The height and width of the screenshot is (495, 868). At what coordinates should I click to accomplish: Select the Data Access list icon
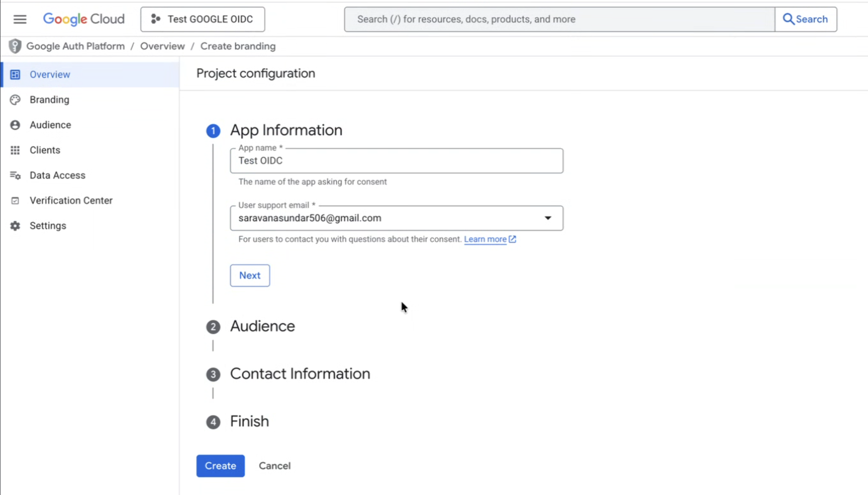click(15, 175)
